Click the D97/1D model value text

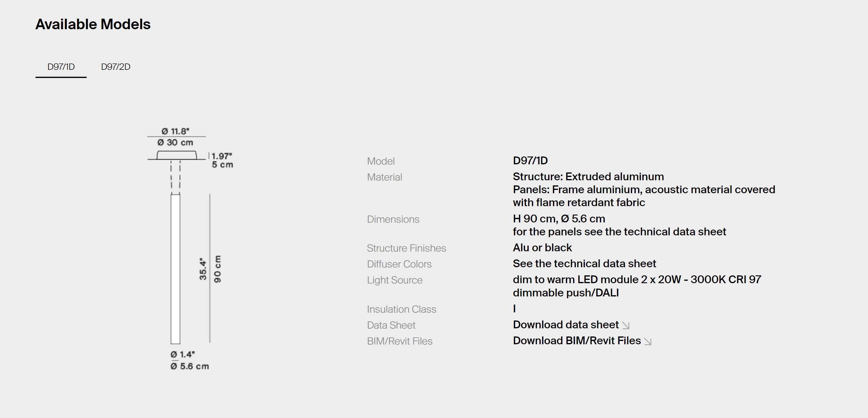530,160
